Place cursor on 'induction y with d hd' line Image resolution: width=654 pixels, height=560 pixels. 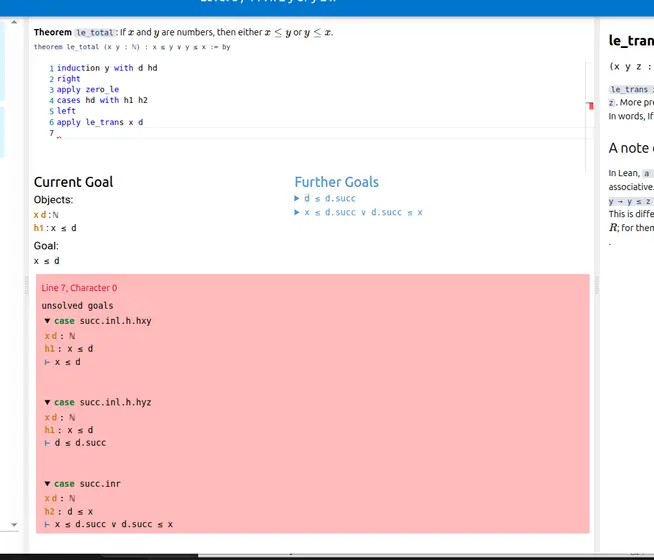[x=107, y=68]
